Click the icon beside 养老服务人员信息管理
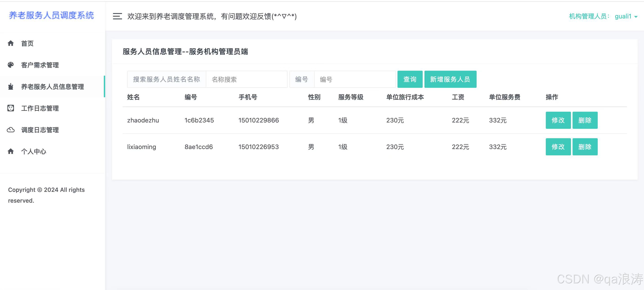This screenshot has width=644, height=290. click(11, 87)
